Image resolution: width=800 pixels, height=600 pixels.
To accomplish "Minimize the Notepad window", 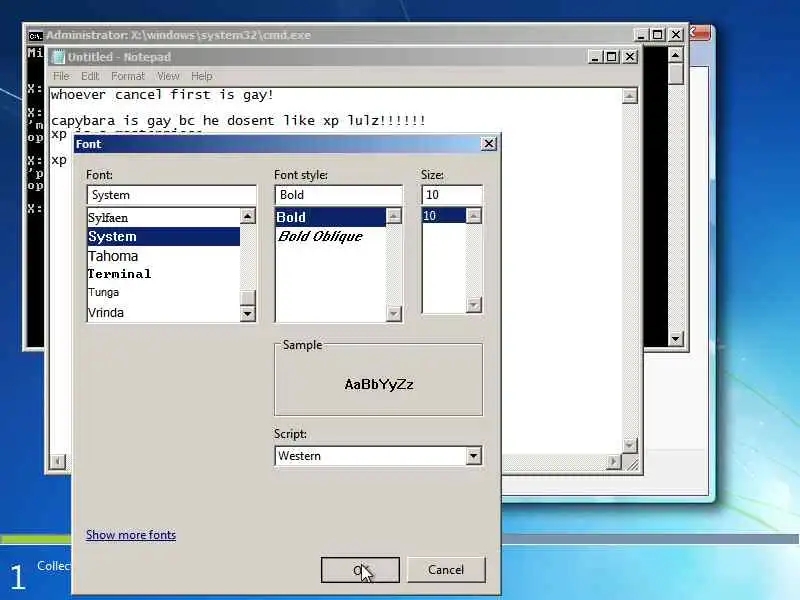I will [595, 57].
